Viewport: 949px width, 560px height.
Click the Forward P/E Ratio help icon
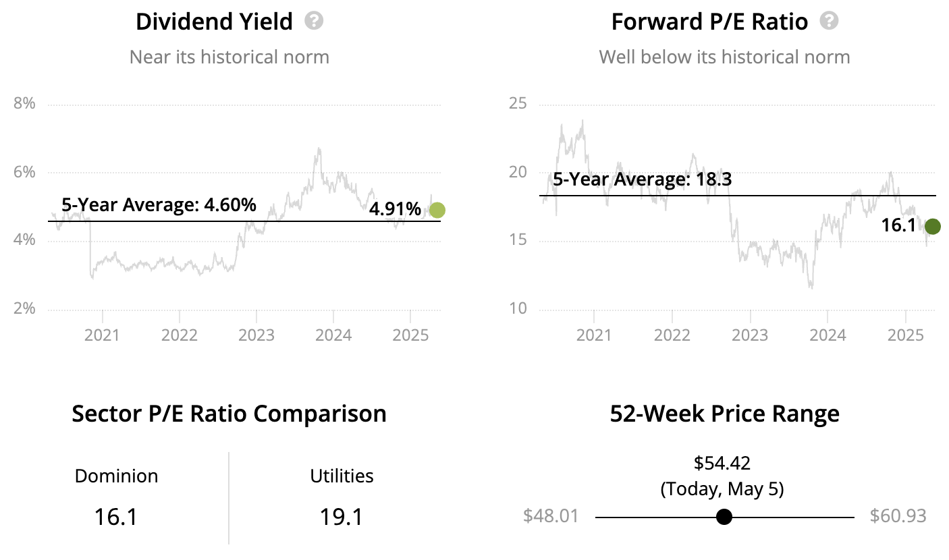829,21
